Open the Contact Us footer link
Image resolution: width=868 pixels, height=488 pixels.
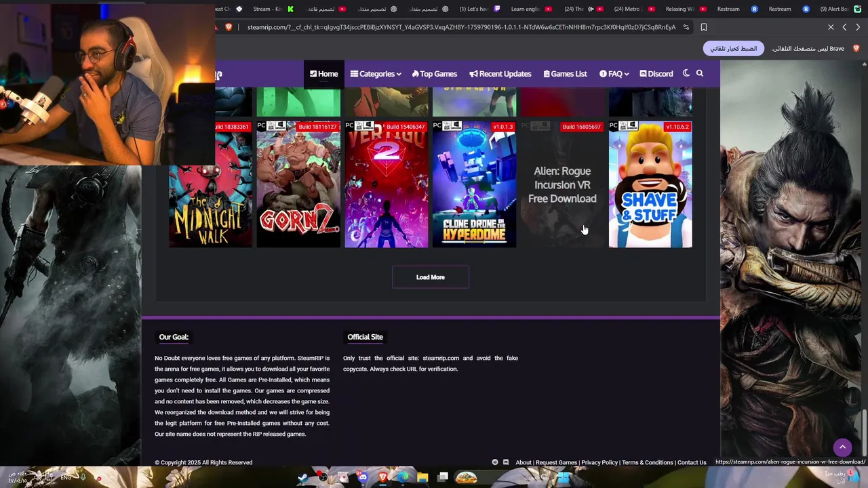coord(692,462)
